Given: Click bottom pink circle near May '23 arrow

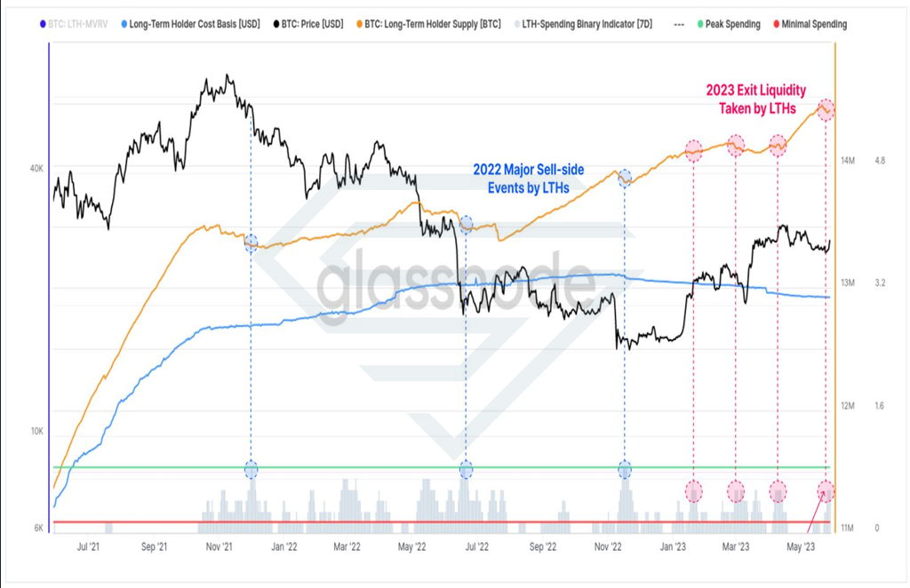Looking at the screenshot, I should (x=826, y=492).
